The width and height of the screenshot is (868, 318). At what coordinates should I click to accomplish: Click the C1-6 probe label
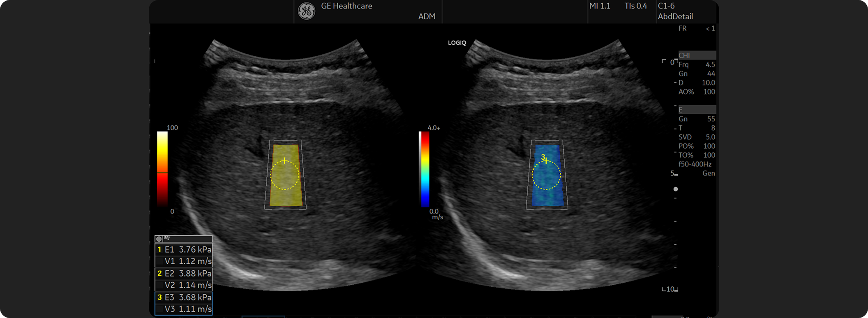click(x=666, y=6)
